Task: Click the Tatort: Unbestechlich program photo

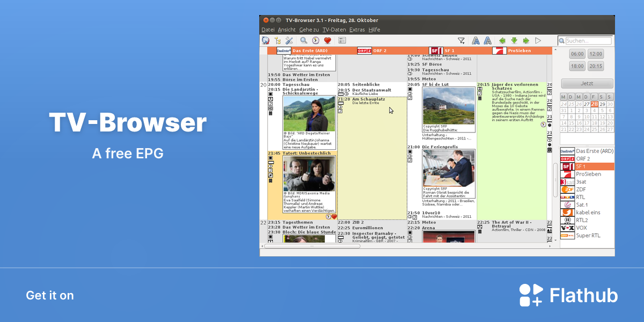Action: pyautogui.click(x=309, y=173)
